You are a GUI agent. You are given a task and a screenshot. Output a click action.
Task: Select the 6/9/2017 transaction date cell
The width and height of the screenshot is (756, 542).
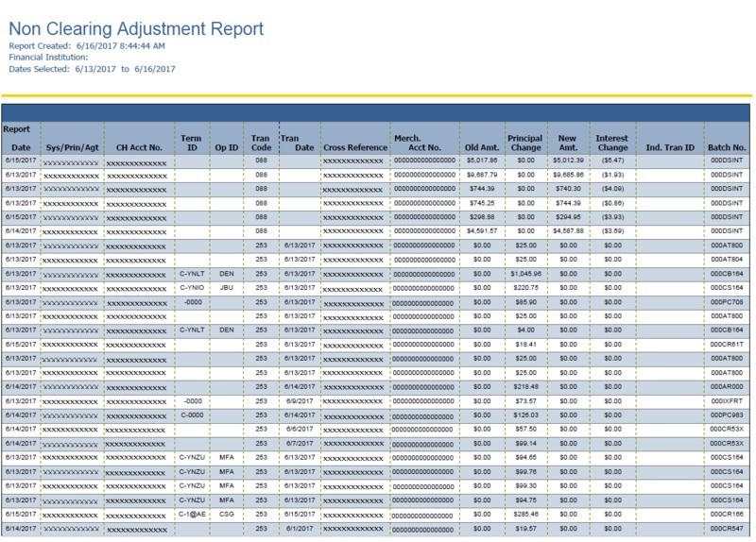point(296,400)
